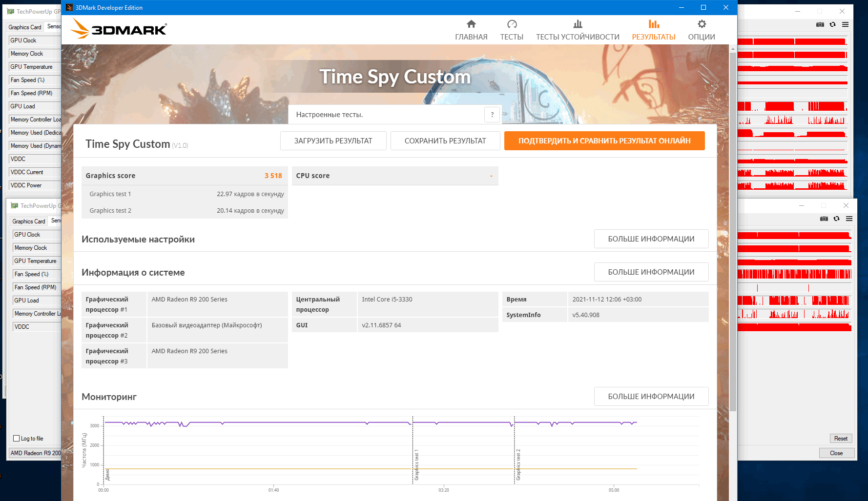Click БОЛЬШЕ ИНФОРМАЦИИ next to Мониторинг
The width and height of the screenshot is (868, 501).
(651, 397)
